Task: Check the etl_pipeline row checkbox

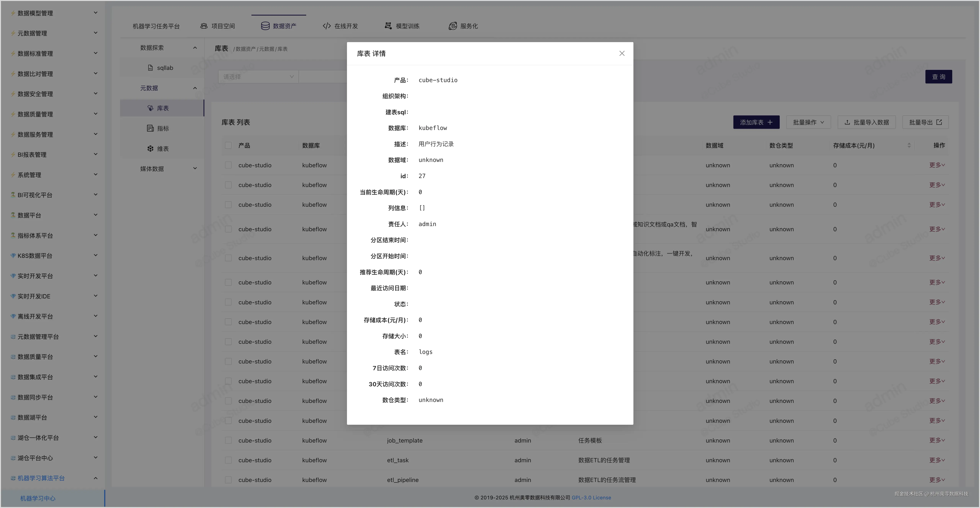Action: tap(228, 480)
